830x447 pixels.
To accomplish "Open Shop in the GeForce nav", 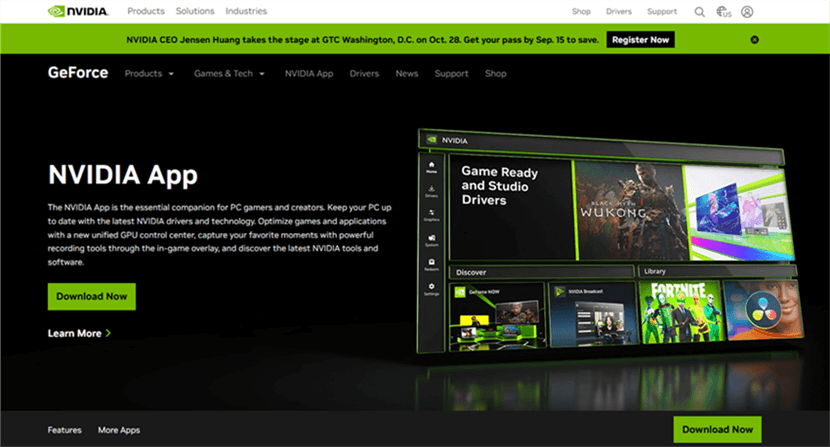I will (495, 74).
